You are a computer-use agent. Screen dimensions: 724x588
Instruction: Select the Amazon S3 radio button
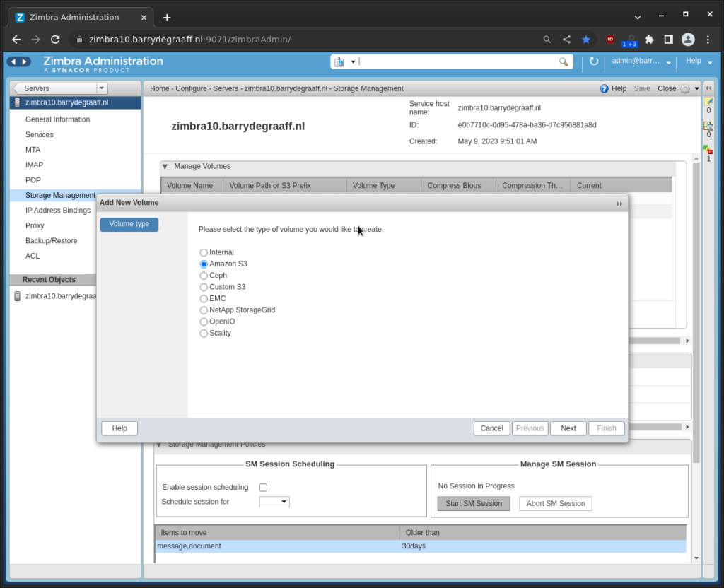coord(204,264)
